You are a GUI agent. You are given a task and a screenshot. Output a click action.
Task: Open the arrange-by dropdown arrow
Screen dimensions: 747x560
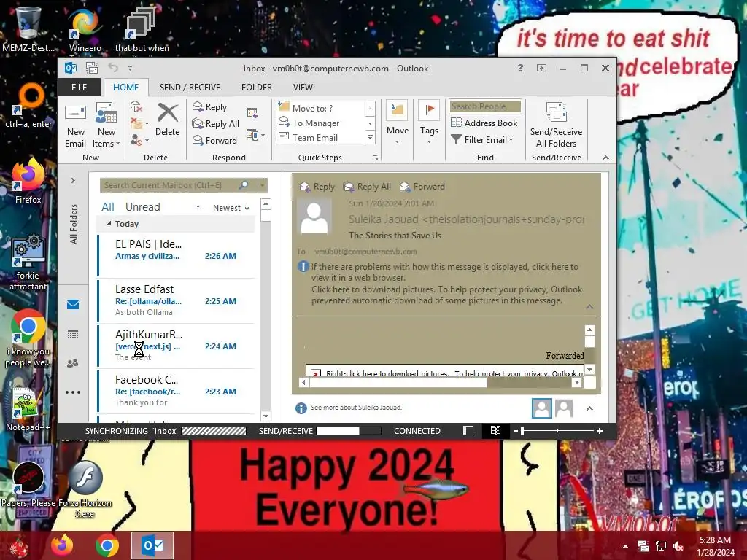point(198,207)
